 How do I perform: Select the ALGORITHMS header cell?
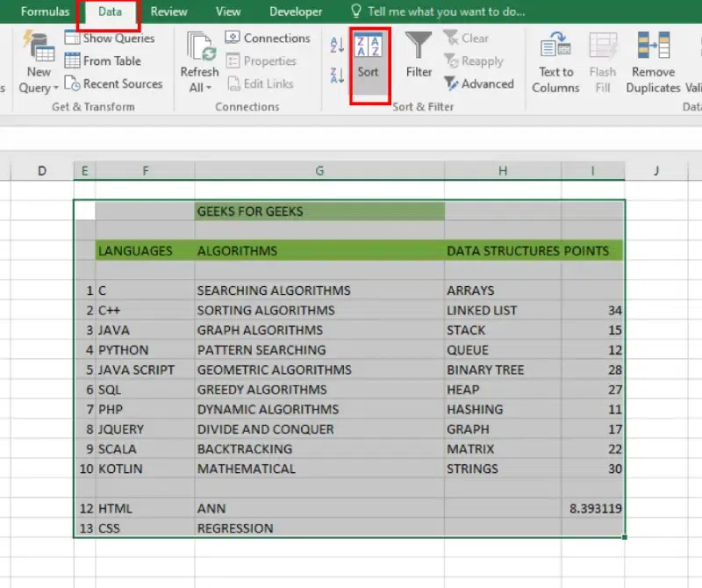[x=319, y=250]
